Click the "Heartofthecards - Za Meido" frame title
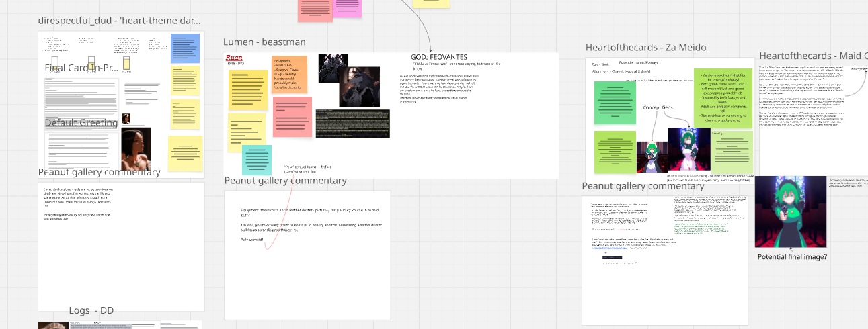868x329 pixels. (x=645, y=48)
